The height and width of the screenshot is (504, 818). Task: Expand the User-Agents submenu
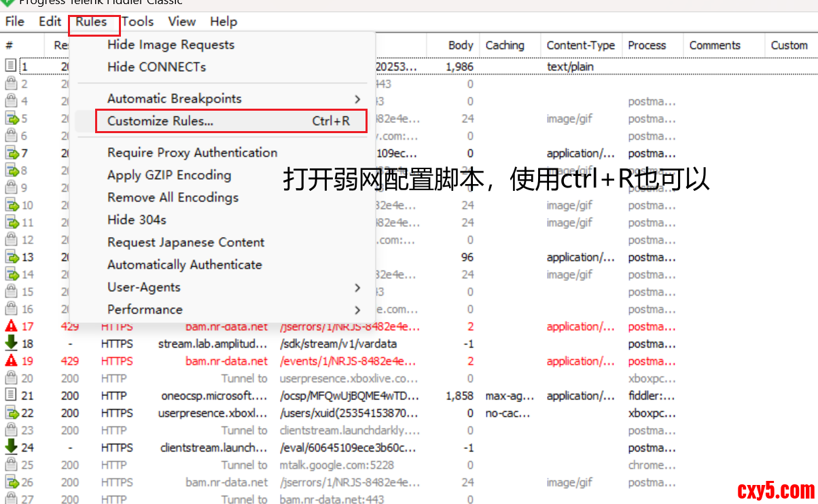click(222, 287)
